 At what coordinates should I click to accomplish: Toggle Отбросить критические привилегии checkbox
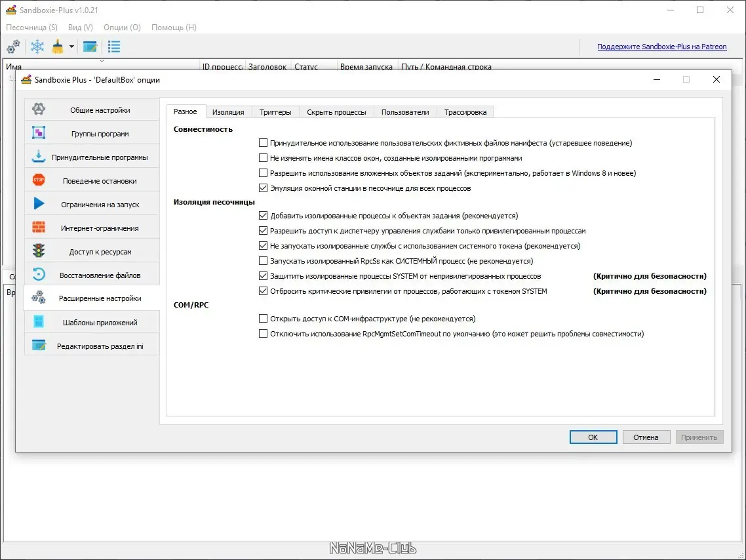(263, 290)
